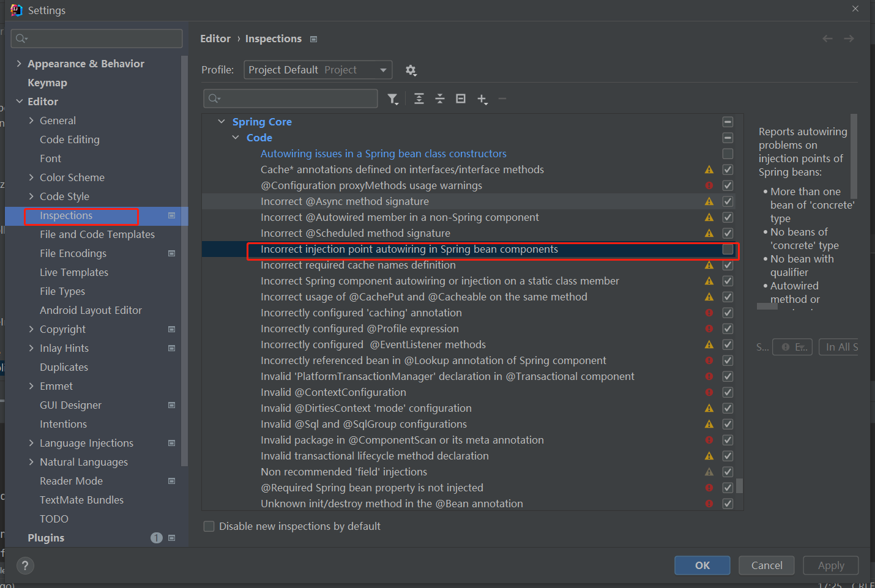The height and width of the screenshot is (588, 875).
Task: Click the Add inspection plus icon
Action: coord(482,99)
